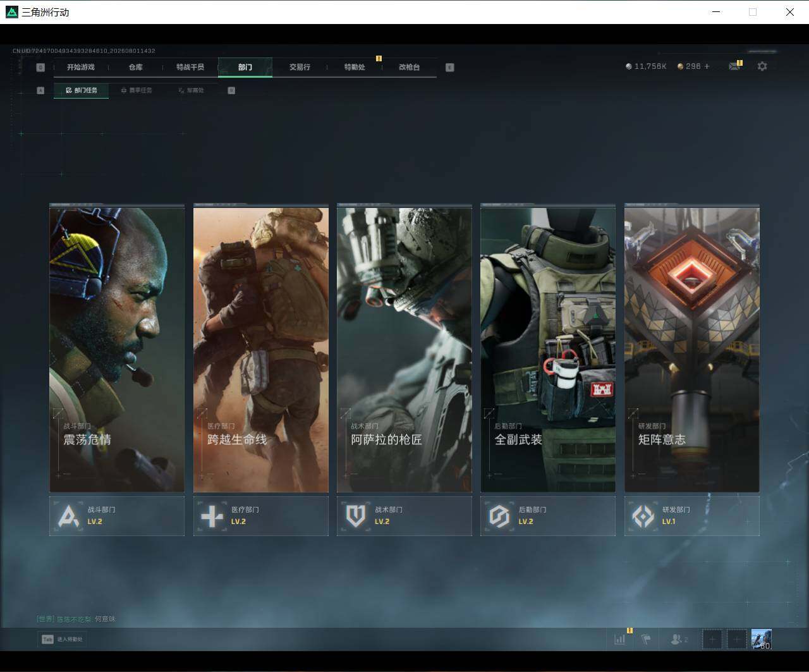Click the gold coin currency icon
Image resolution: width=809 pixels, height=672 pixels.
(680, 66)
